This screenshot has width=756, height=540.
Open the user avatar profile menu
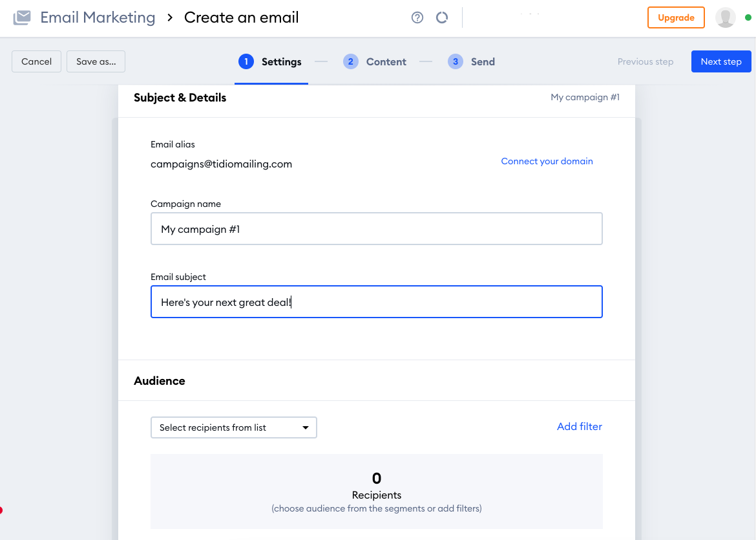click(725, 18)
